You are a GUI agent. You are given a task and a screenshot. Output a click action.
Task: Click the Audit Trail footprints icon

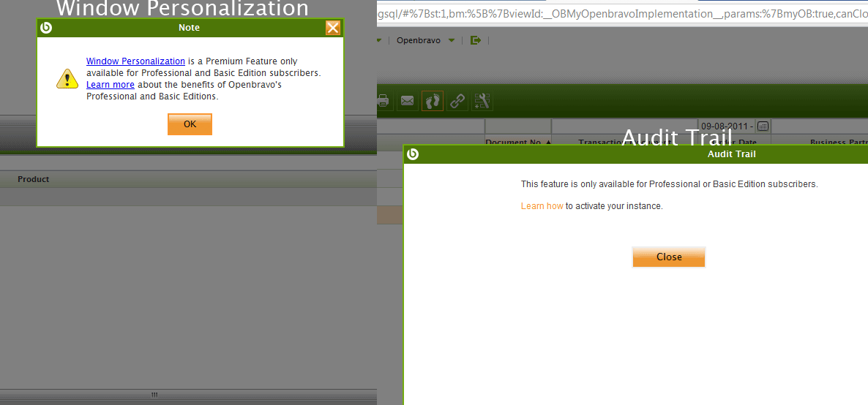pos(433,101)
